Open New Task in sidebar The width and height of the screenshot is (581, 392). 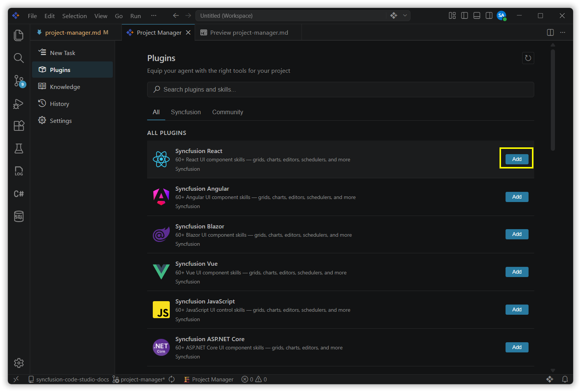[x=72, y=53]
